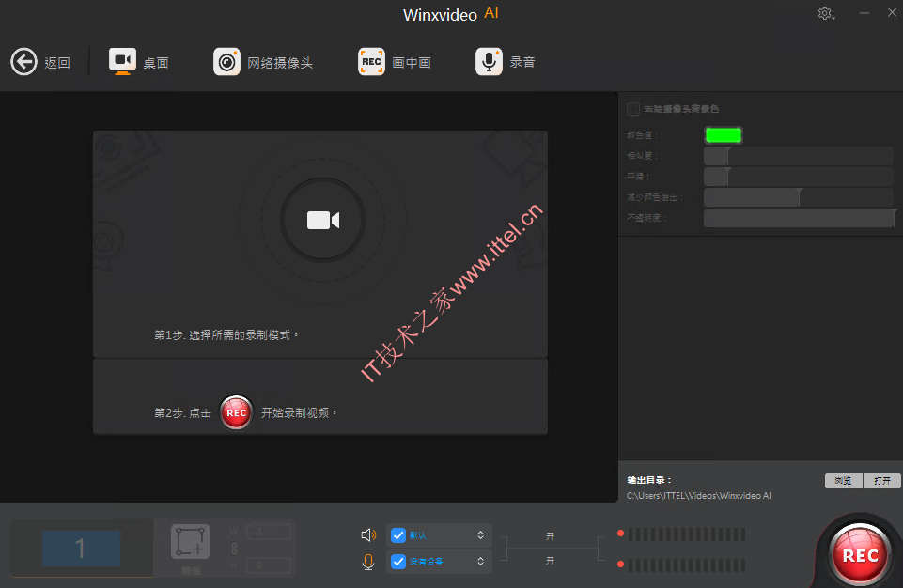Uncheck the 默认 speaker device checkbox
The width and height of the screenshot is (903, 588).
point(398,535)
